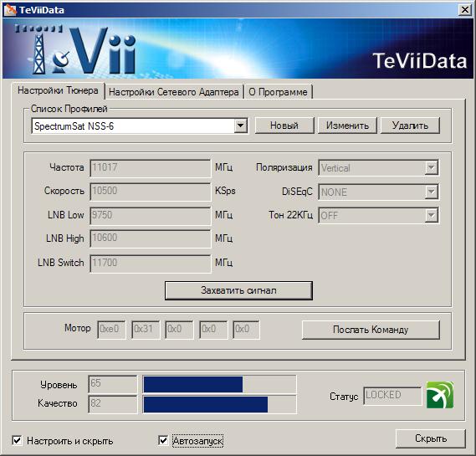Image resolution: width=476 pixels, height=456 pixels.
Task: Click the Удалить profile button
Action: pyautogui.click(x=410, y=126)
